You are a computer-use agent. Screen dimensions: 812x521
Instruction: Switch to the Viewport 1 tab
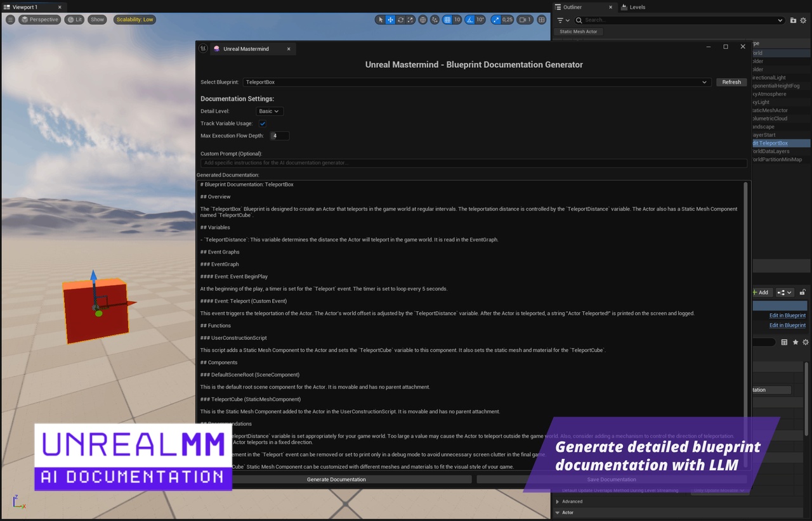tap(25, 7)
